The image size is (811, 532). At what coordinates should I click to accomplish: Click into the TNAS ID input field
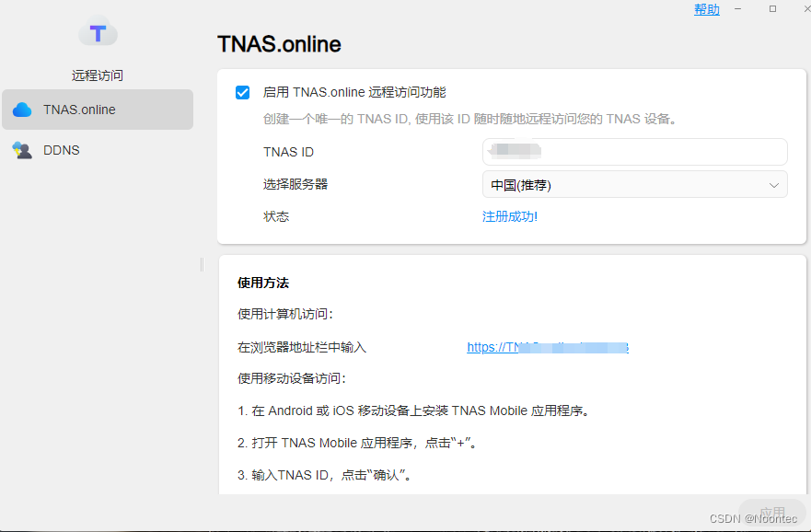coord(634,152)
